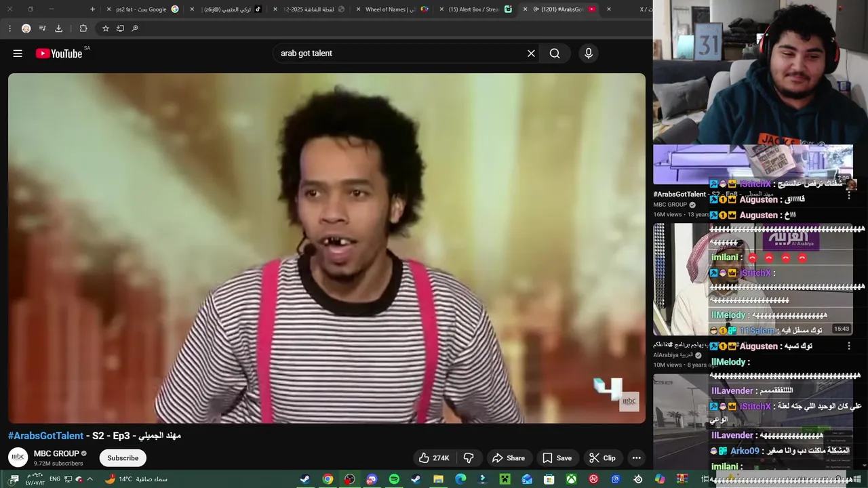Open Spotify from the taskbar
The width and height of the screenshot is (868, 488).
394,479
